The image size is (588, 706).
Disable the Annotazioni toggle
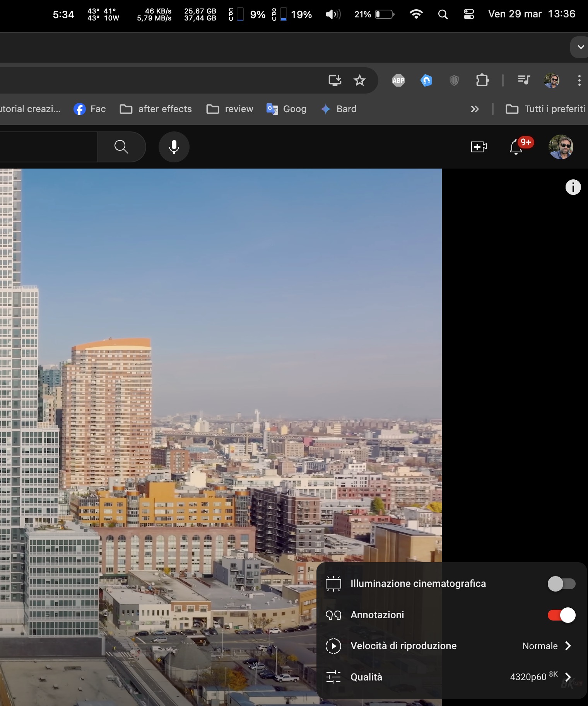tap(561, 615)
